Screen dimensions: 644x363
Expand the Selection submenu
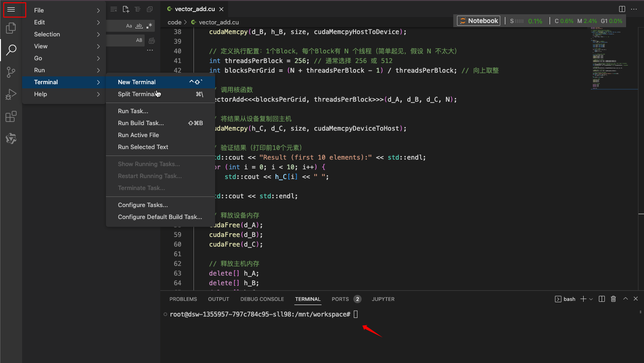point(64,34)
